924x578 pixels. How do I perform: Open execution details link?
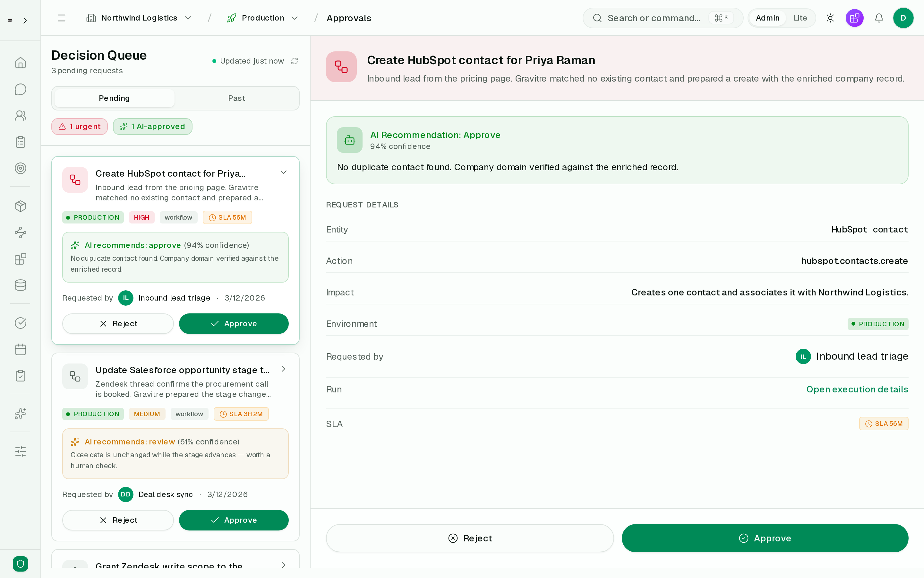(857, 389)
